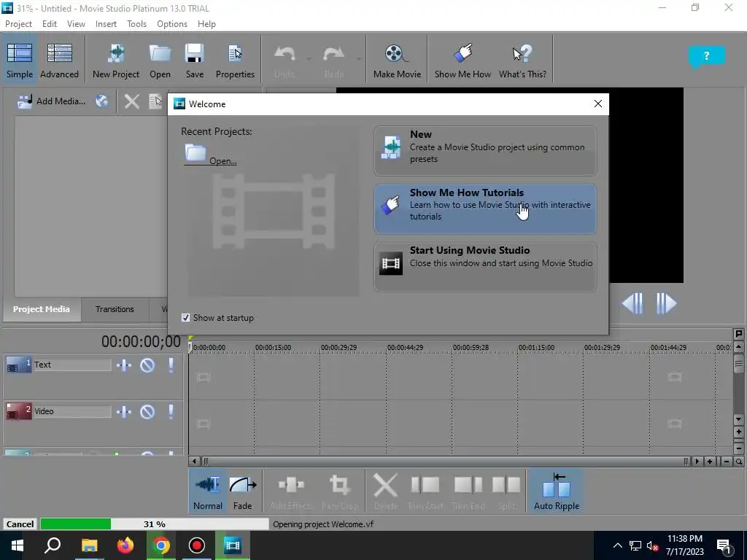
Task: Mute the Video track
Action: [x=147, y=412]
